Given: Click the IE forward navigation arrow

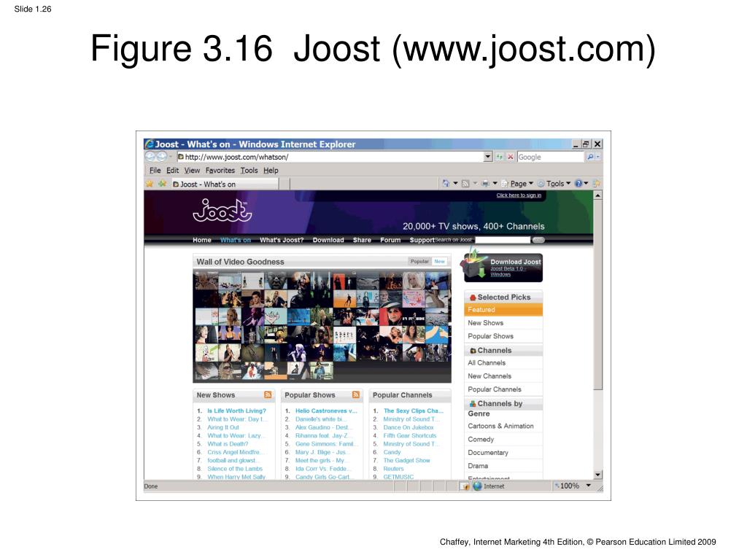Looking at the screenshot, I should pos(162,157).
